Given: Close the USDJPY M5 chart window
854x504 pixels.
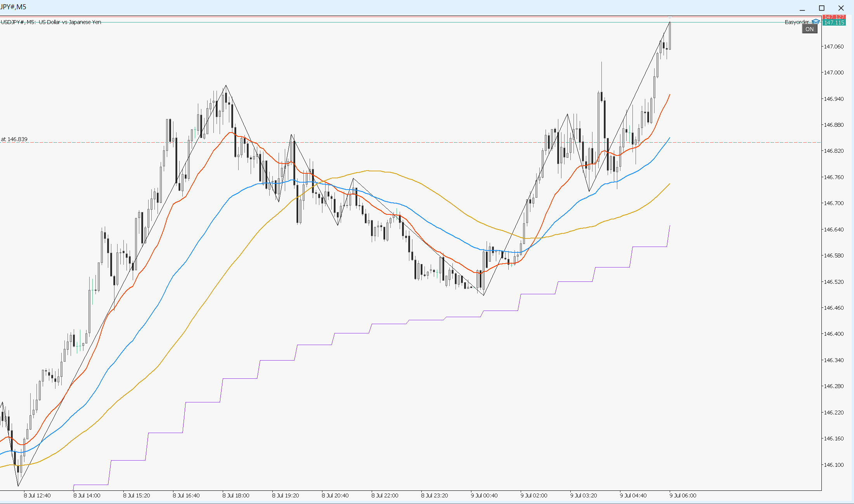Looking at the screenshot, I should point(841,8).
